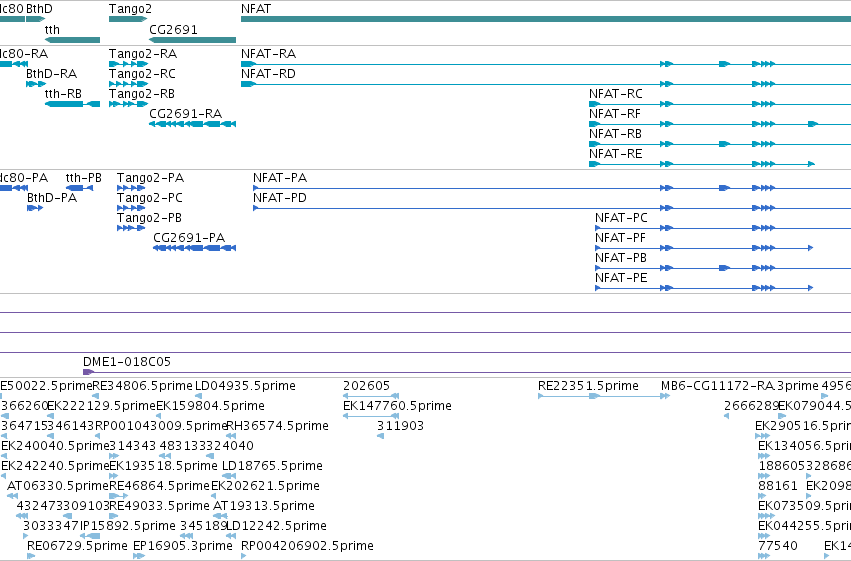Select the EK193518.5prime EST label
Image resolution: width=851 pixels, height=561 pixels.
click(163, 466)
